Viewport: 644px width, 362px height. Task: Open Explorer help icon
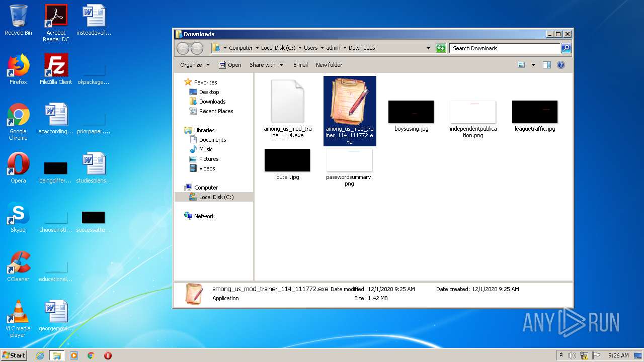tap(561, 65)
